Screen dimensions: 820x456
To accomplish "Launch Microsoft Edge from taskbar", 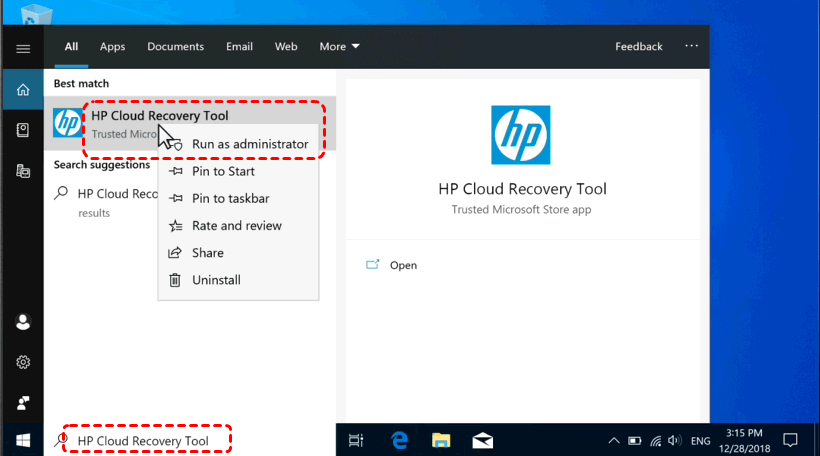I will tap(400, 440).
